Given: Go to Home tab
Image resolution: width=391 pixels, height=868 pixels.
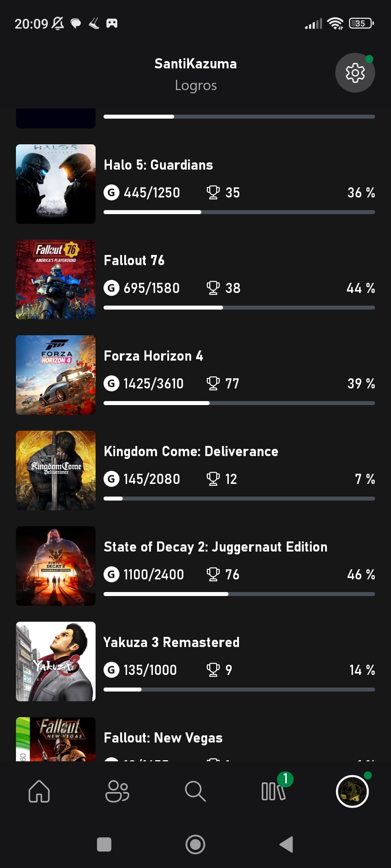Looking at the screenshot, I should tap(39, 791).
